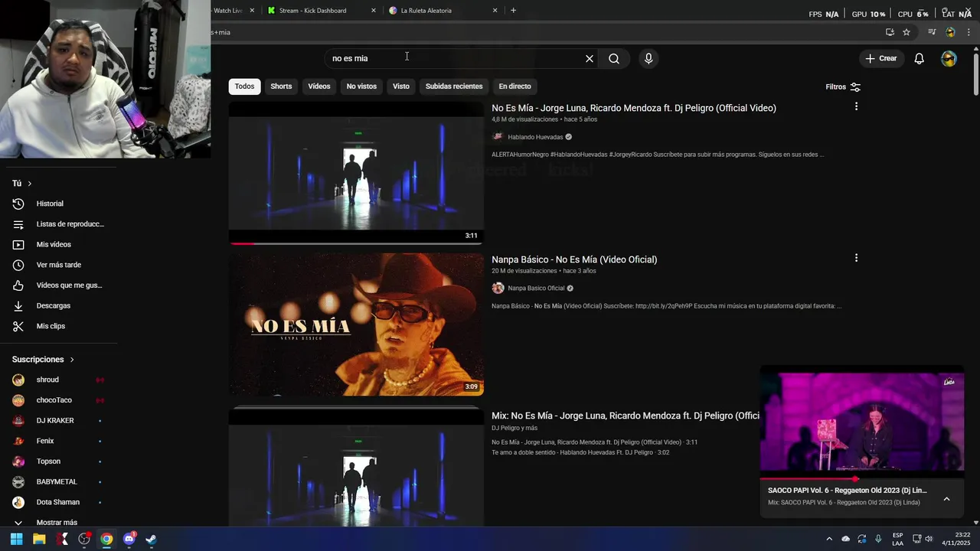Select the No vistos filter chip
This screenshot has width=980, height=551.
coord(361,86)
